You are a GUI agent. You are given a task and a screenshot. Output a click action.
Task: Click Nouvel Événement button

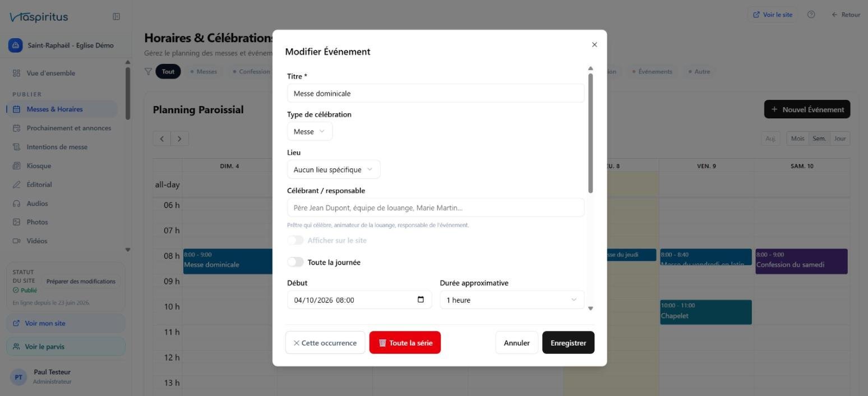pos(807,109)
